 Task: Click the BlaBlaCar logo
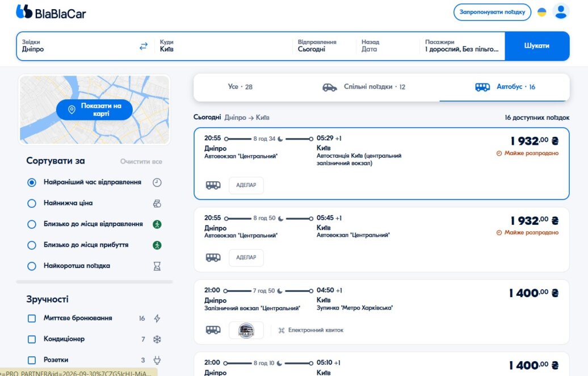[51, 12]
